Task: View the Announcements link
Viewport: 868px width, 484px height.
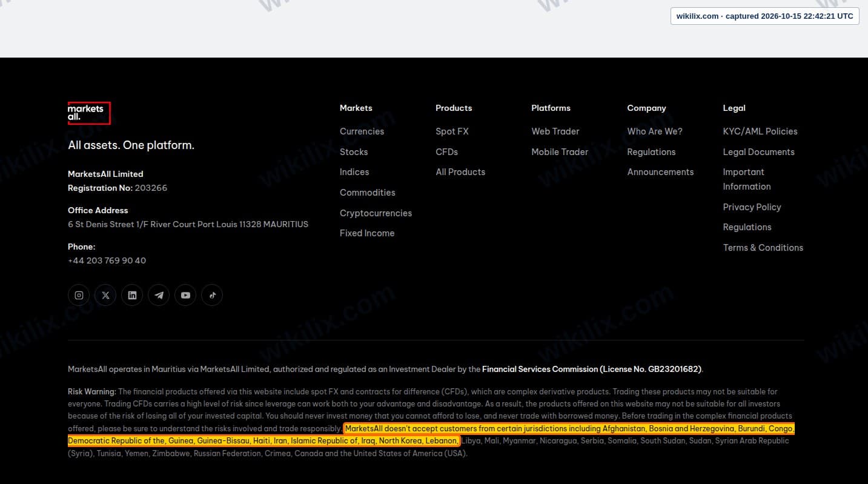Action: 660,172
